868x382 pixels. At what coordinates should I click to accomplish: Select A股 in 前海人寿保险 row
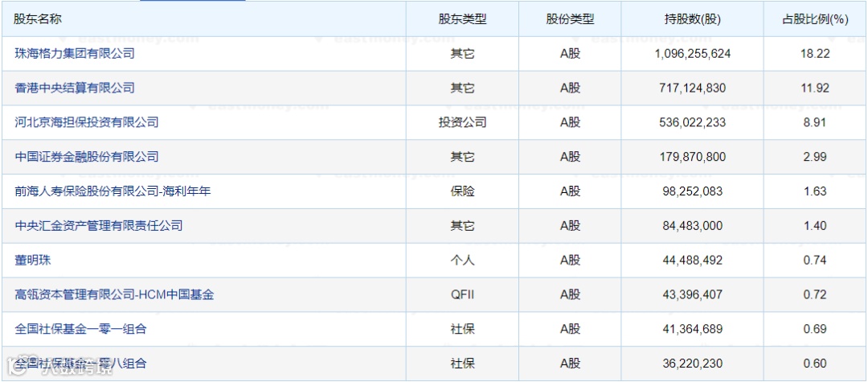570,191
